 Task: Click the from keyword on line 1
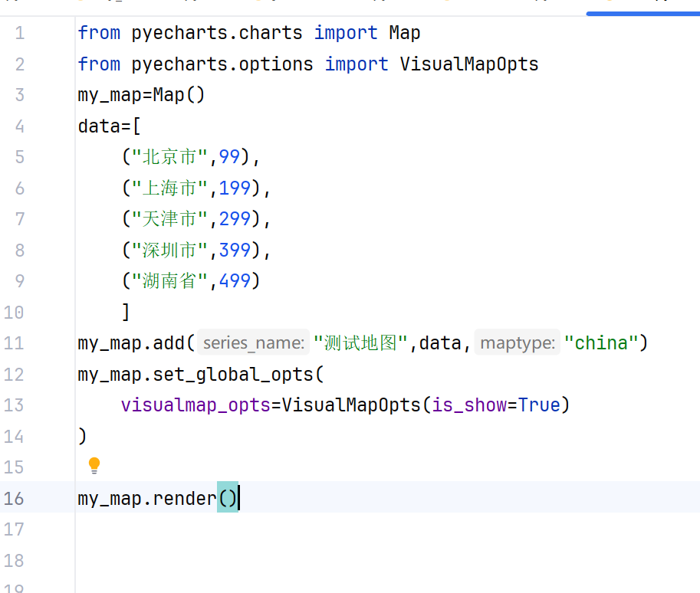(x=99, y=33)
